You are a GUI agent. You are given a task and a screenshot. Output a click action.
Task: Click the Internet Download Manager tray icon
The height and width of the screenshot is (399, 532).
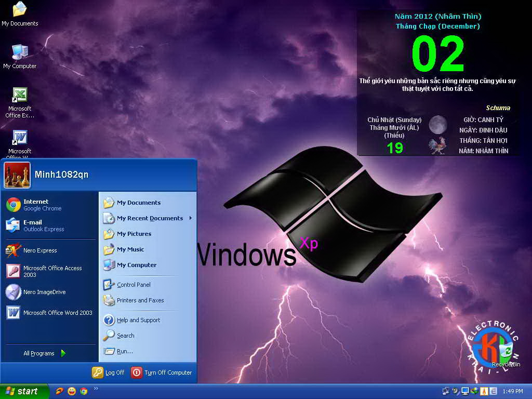tap(475, 391)
